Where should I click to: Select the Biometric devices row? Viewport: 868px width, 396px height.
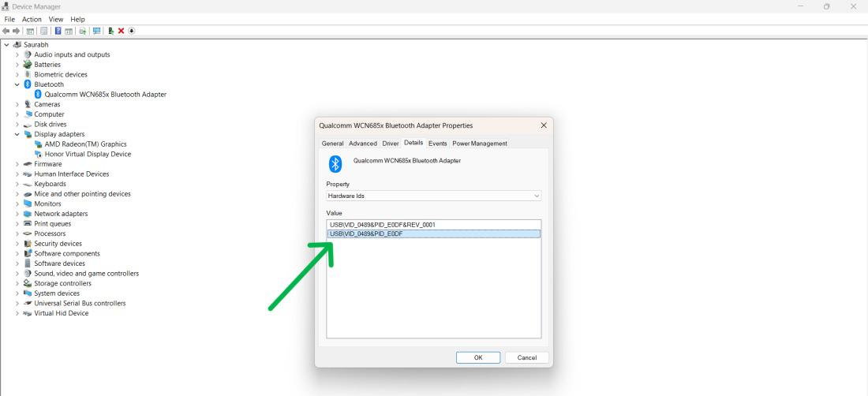tap(60, 75)
